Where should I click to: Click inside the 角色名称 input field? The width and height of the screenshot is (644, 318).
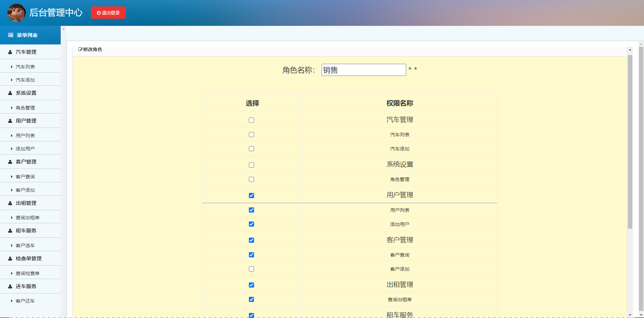tap(363, 70)
